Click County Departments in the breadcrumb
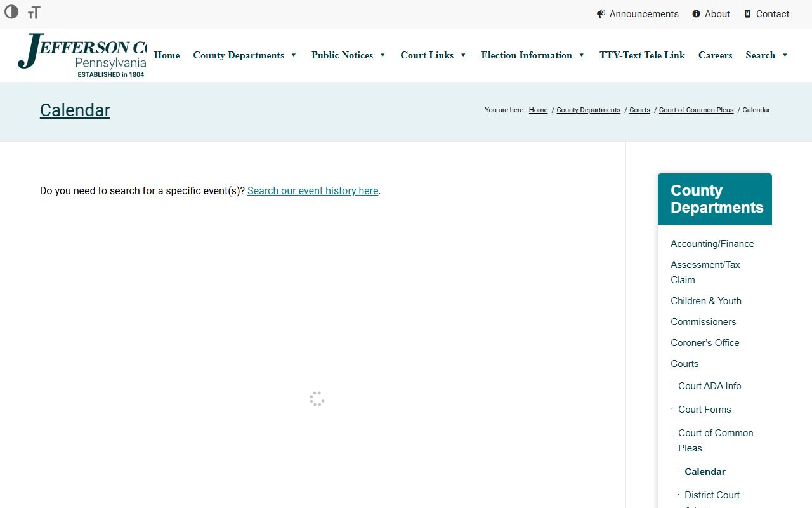 coord(588,110)
